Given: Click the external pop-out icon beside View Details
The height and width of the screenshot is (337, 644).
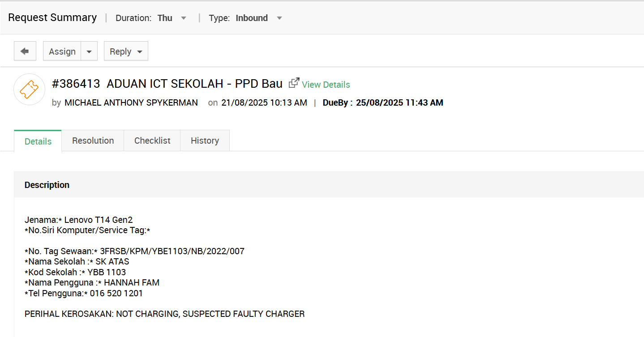Looking at the screenshot, I should (294, 83).
